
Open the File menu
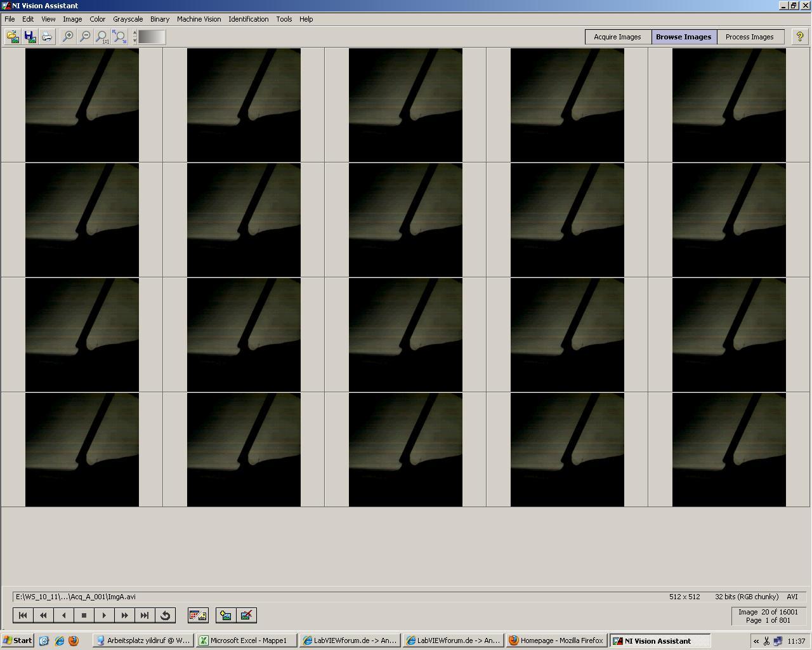[10, 19]
